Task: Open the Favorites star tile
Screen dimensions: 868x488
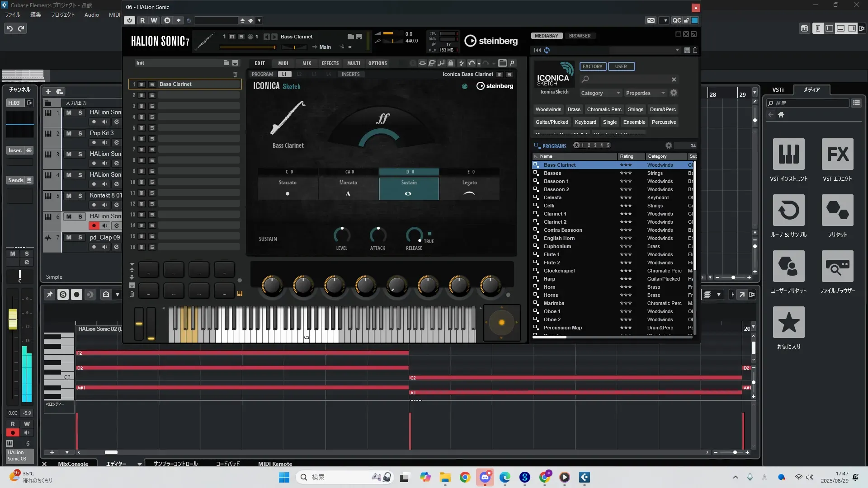Action: [x=788, y=323]
